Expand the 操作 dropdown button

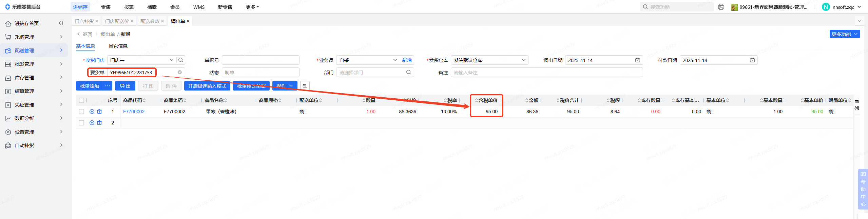coord(285,86)
